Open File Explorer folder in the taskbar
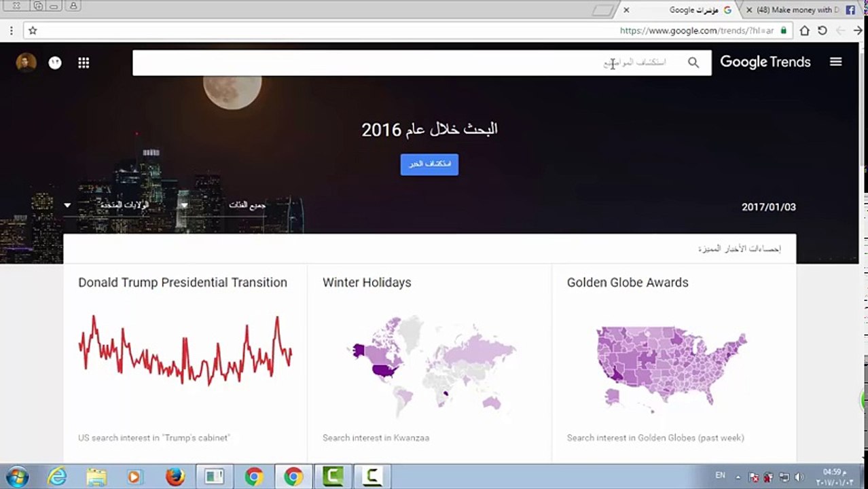The width and height of the screenshot is (868, 489). (96, 477)
